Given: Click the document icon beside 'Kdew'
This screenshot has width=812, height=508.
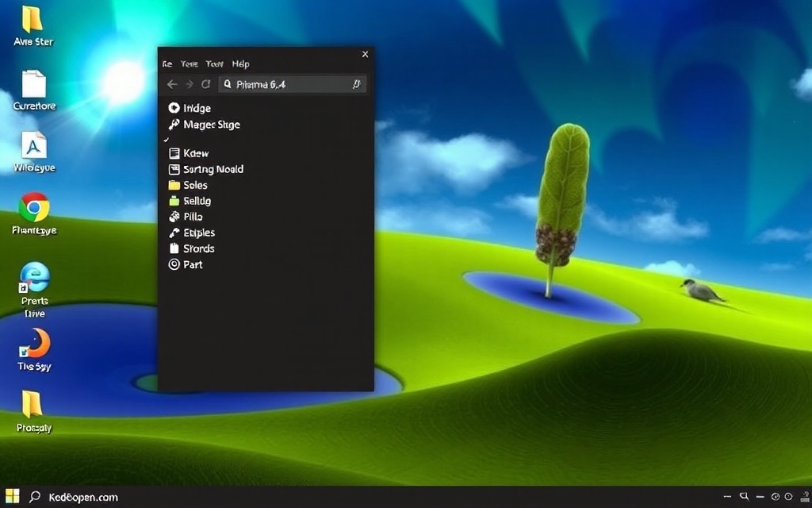Looking at the screenshot, I should [174, 153].
